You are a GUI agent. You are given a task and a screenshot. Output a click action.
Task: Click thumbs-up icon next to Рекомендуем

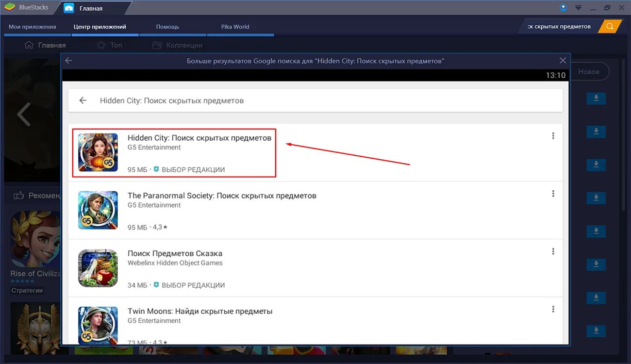click(19, 196)
